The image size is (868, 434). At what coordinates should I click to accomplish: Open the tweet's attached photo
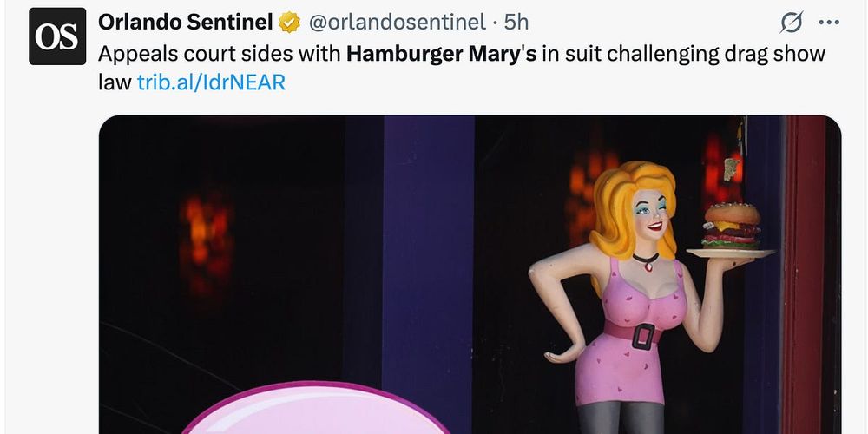coord(470,274)
